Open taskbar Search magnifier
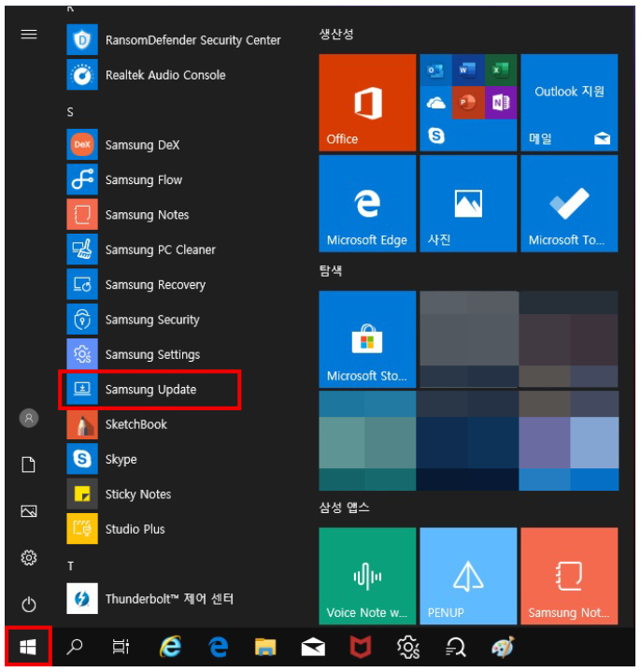The width and height of the screenshot is (641, 672). (x=75, y=647)
